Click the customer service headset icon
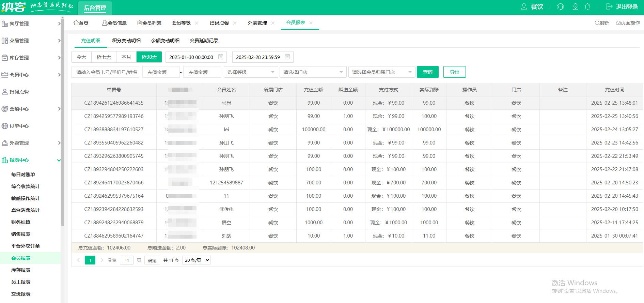Screen dimensions: 644x303 pyautogui.click(x=560, y=7)
